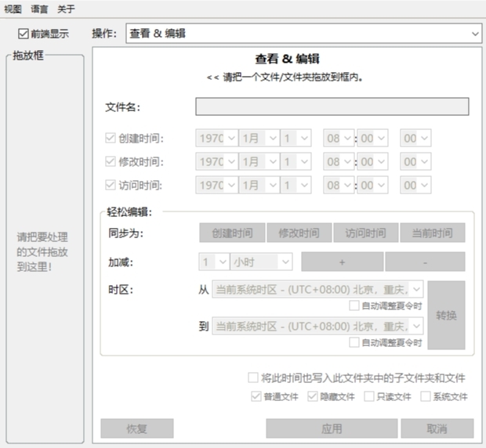
Task: Toggle the 系统文件 checkbox
Action: click(425, 396)
